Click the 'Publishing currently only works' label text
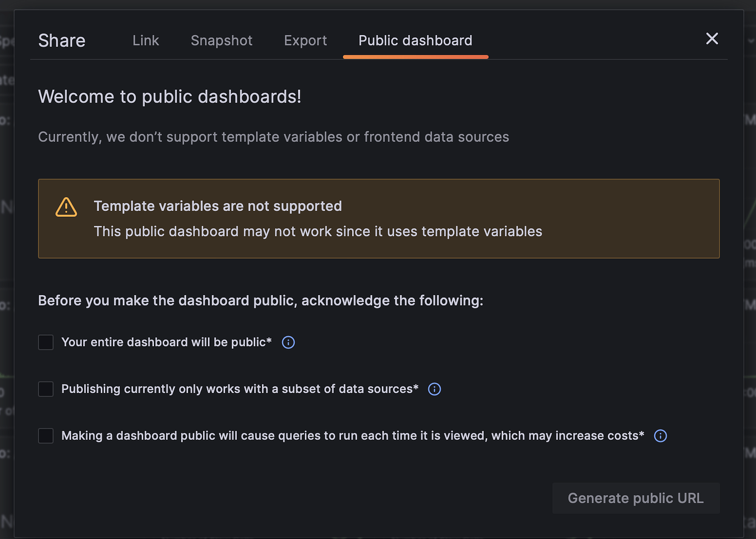The width and height of the screenshot is (756, 539). coord(240,389)
